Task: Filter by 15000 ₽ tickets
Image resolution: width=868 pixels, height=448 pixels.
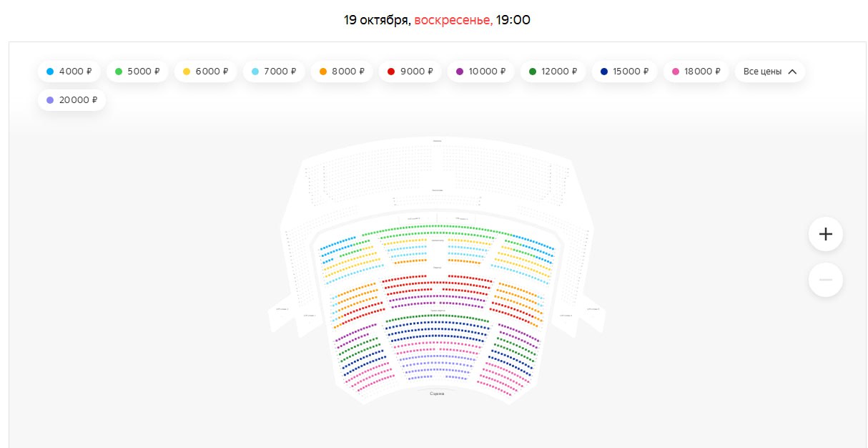Action: point(625,72)
